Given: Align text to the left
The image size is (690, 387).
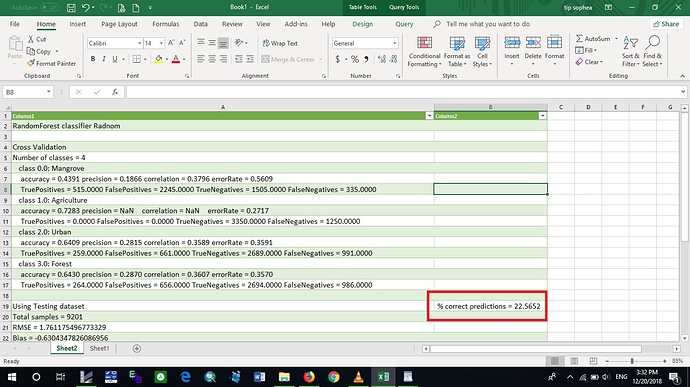Looking at the screenshot, I should click(201, 59).
